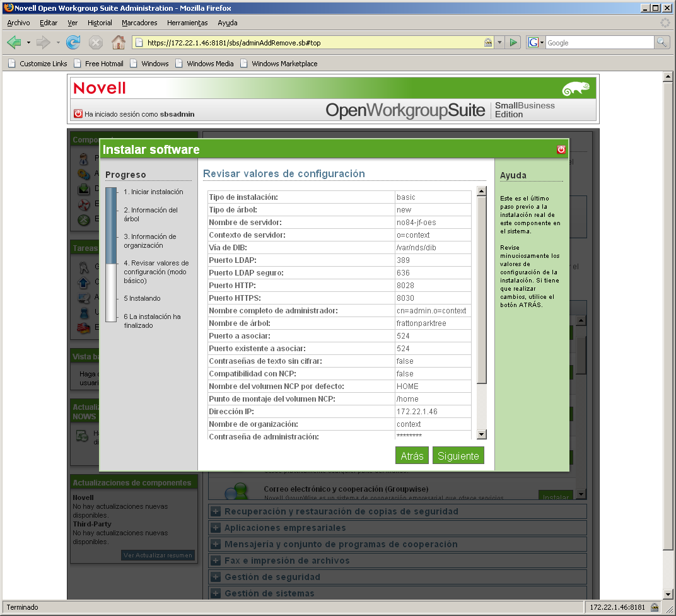This screenshot has height=616, width=676.
Task: Select step 4. Revisar valores de configuración
Action: [156, 272]
